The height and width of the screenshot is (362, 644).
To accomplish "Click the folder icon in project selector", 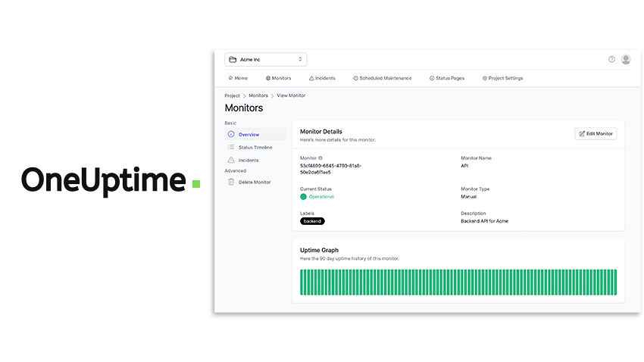I will click(233, 60).
